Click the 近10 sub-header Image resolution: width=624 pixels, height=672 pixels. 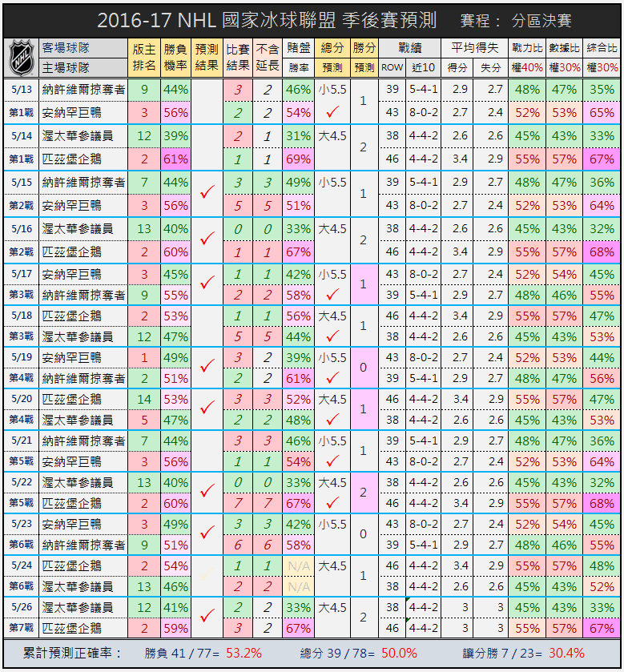424,68
